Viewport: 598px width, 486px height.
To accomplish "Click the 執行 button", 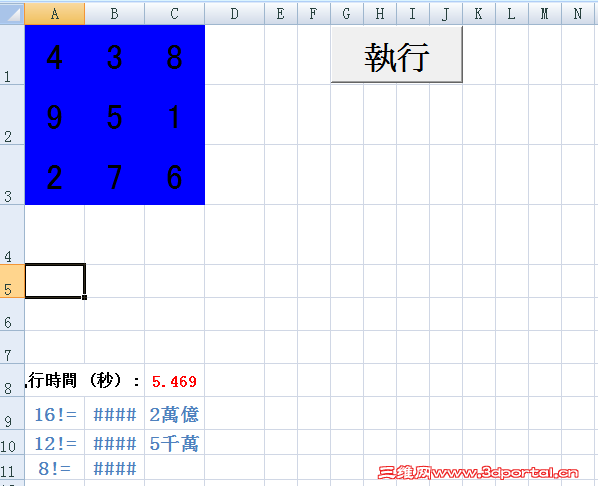I will pyautogui.click(x=397, y=54).
